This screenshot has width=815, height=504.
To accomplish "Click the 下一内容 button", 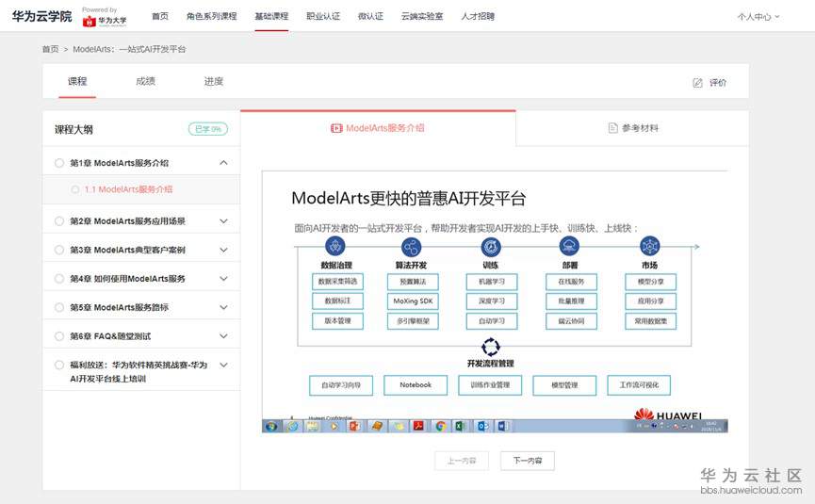I will coord(528,461).
